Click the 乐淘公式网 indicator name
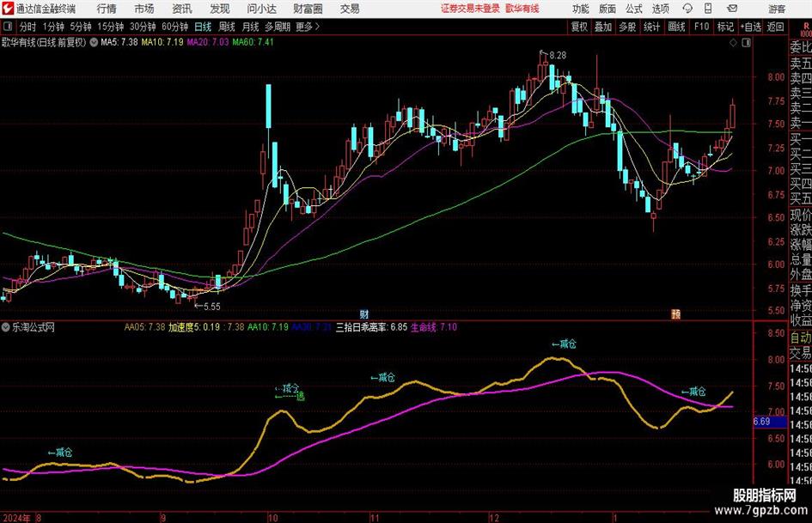This screenshot has width=812, height=523. click(x=34, y=327)
